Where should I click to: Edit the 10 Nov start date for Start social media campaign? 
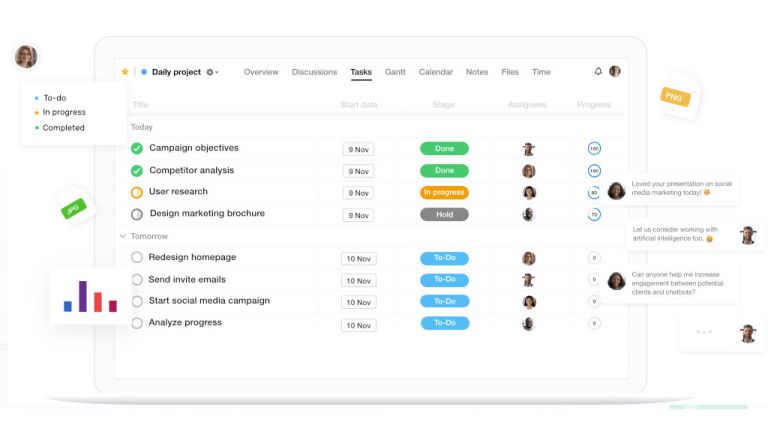(359, 302)
